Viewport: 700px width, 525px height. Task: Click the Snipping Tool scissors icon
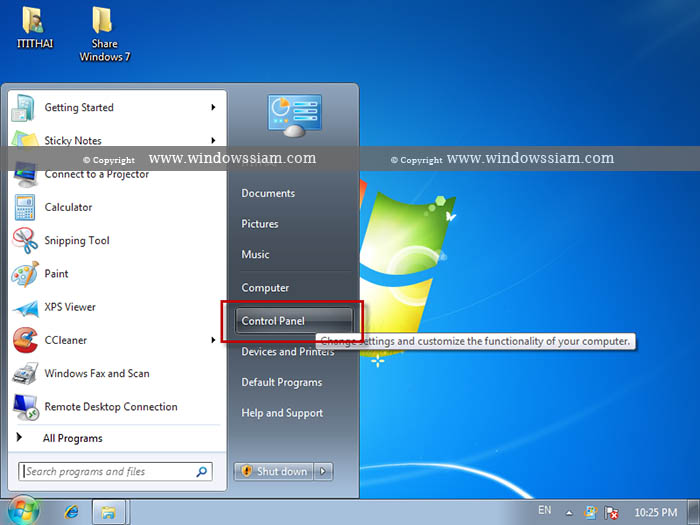[25, 240]
